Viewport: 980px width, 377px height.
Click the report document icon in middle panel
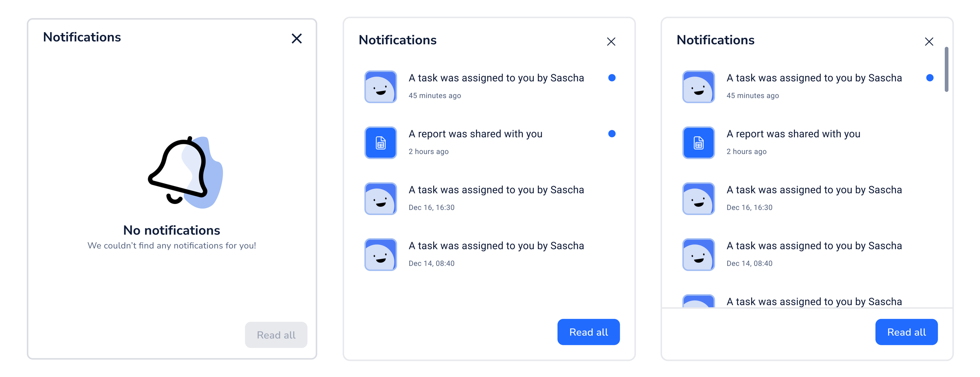pos(381,143)
